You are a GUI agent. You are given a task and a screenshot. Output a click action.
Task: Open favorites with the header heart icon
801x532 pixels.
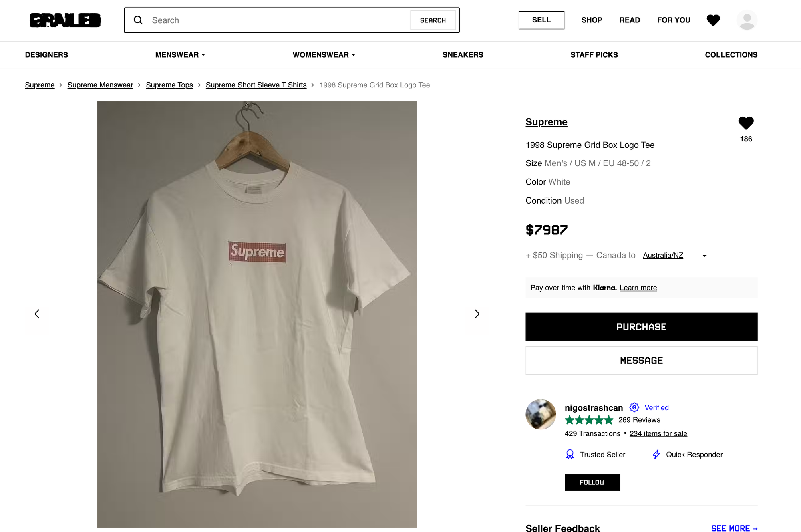pos(713,20)
